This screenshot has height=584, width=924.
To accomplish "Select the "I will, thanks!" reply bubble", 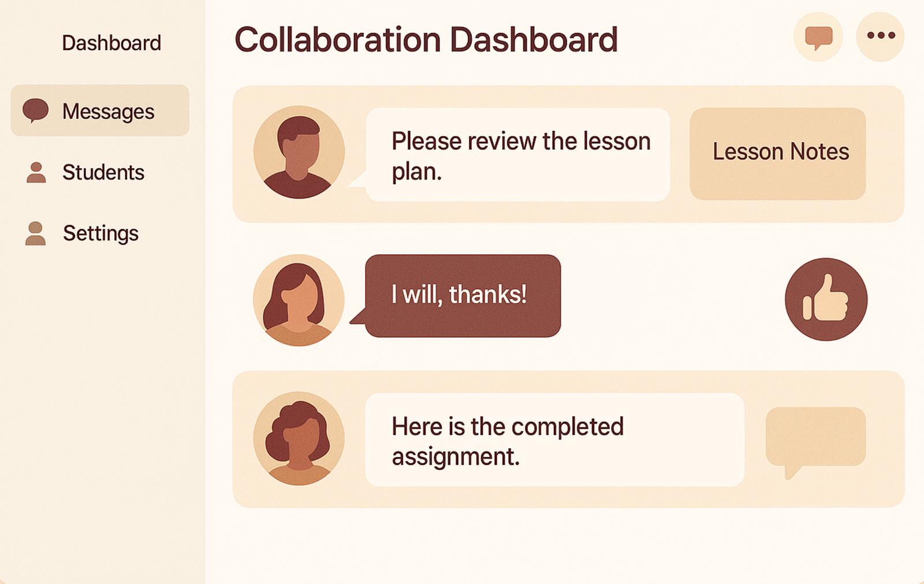I will [463, 296].
